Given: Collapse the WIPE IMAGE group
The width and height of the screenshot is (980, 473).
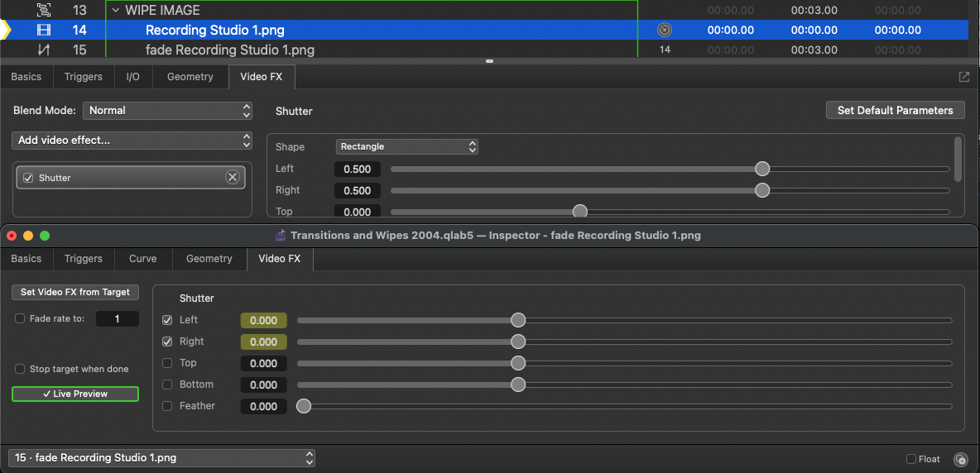Looking at the screenshot, I should [x=115, y=11].
